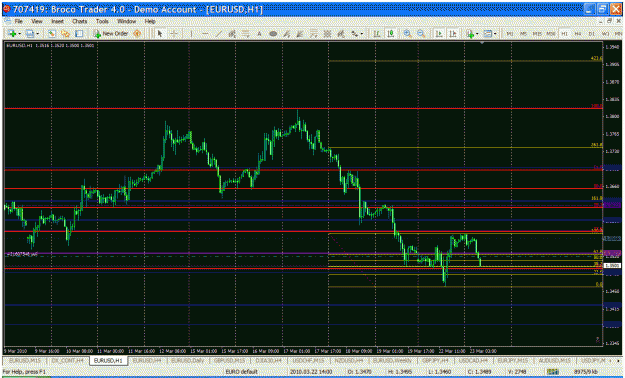
Task: Switch to the DJIA30,H4 chart tab
Action: 268,360
